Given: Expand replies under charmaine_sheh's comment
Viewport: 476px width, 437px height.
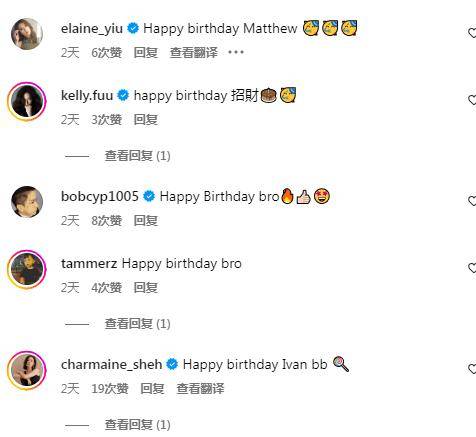Looking at the screenshot, I should pyautogui.click(x=137, y=425).
